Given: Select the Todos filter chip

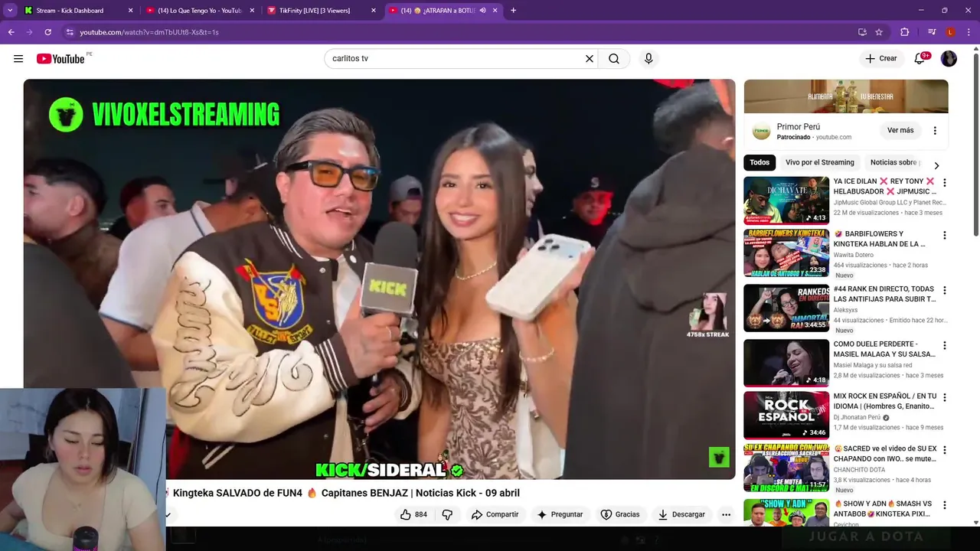Looking at the screenshot, I should coord(759,162).
